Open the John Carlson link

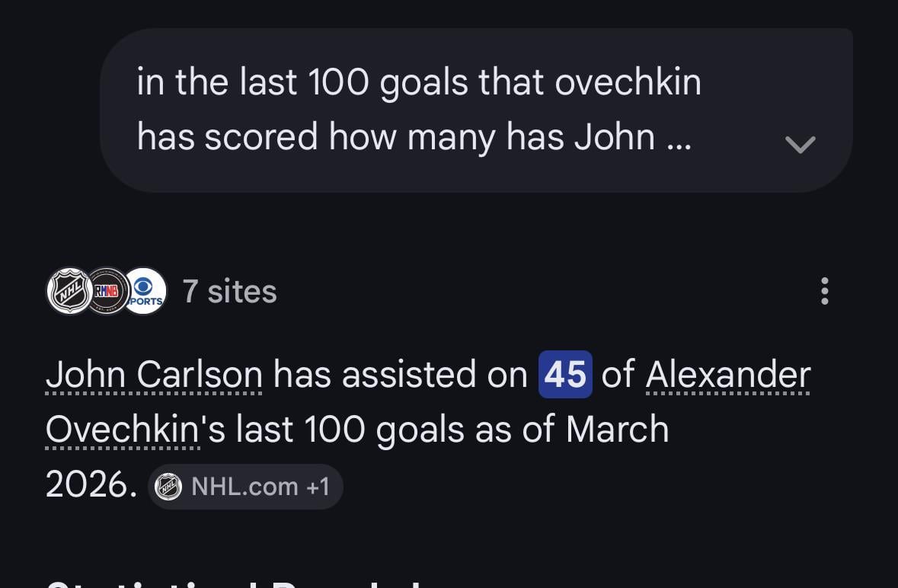coord(154,374)
